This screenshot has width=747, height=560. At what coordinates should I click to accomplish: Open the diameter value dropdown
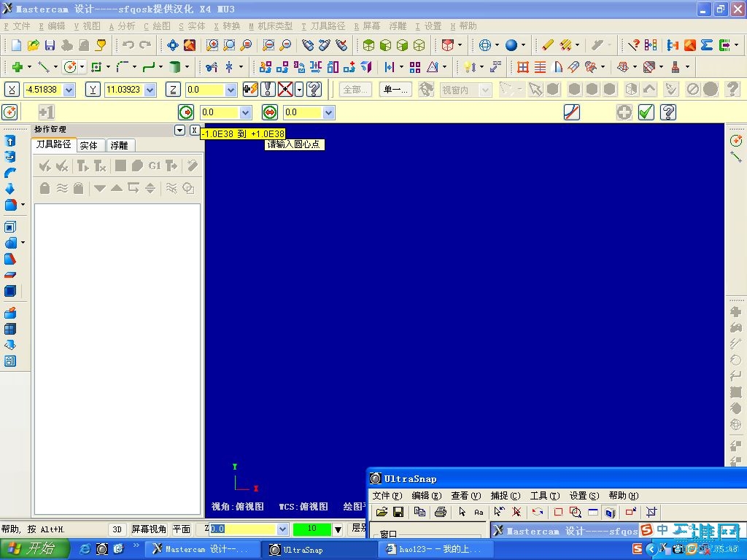click(328, 112)
